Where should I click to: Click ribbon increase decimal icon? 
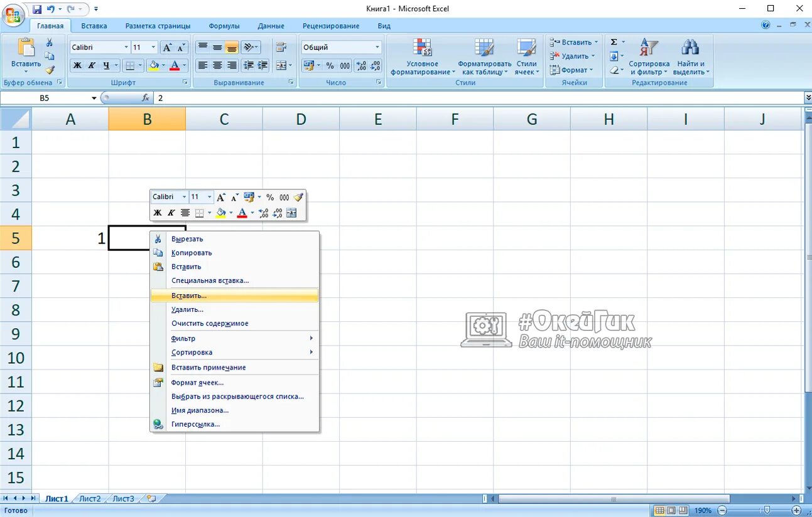click(x=361, y=65)
